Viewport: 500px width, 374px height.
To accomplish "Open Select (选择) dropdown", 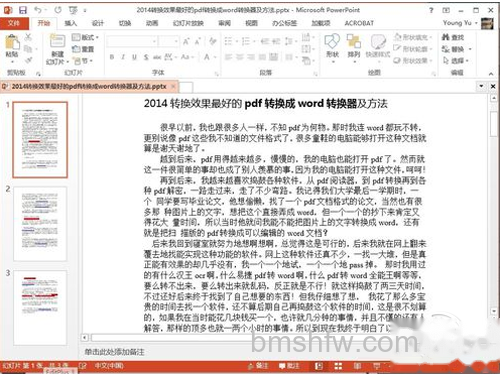I will [455, 61].
